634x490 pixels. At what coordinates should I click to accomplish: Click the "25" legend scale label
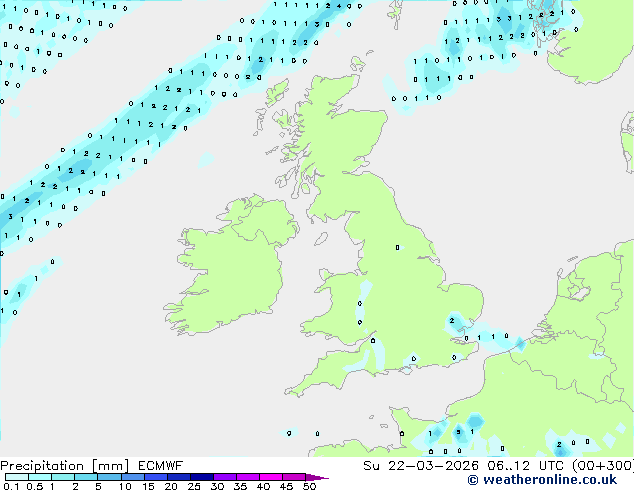point(194,486)
